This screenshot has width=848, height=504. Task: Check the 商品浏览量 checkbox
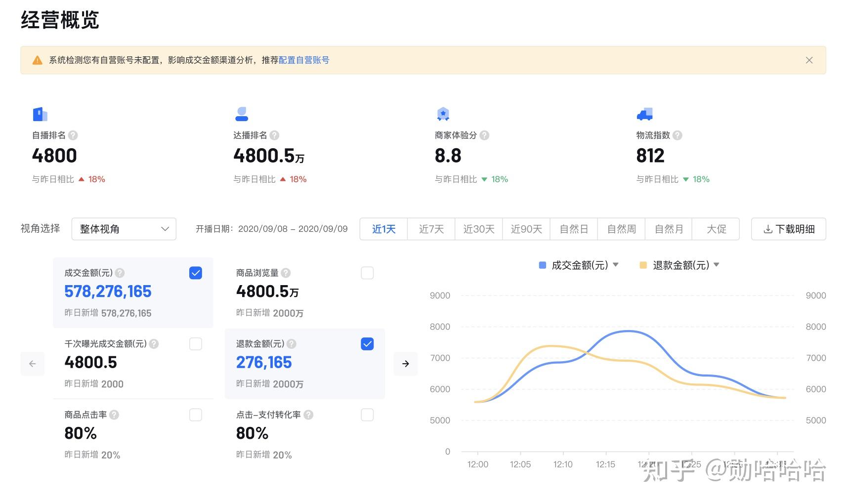click(x=367, y=273)
